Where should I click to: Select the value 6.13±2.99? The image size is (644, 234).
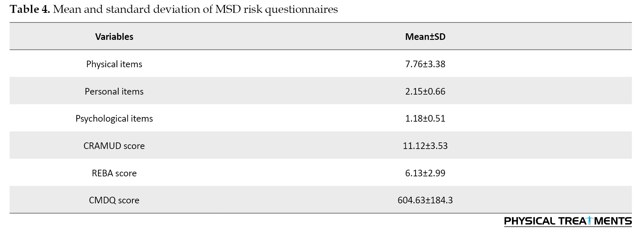pos(425,173)
